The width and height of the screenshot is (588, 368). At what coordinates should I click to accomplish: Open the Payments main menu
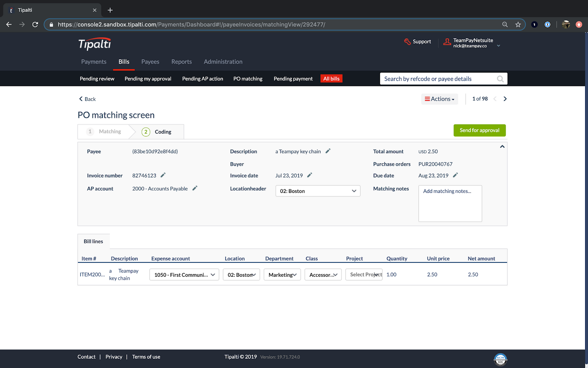(x=94, y=62)
